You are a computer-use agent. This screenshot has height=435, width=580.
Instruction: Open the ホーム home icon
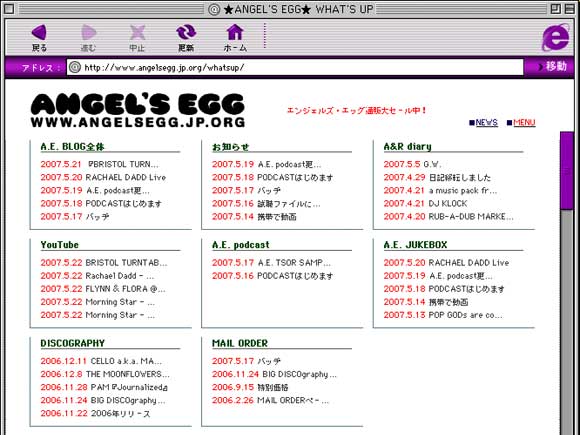235,33
